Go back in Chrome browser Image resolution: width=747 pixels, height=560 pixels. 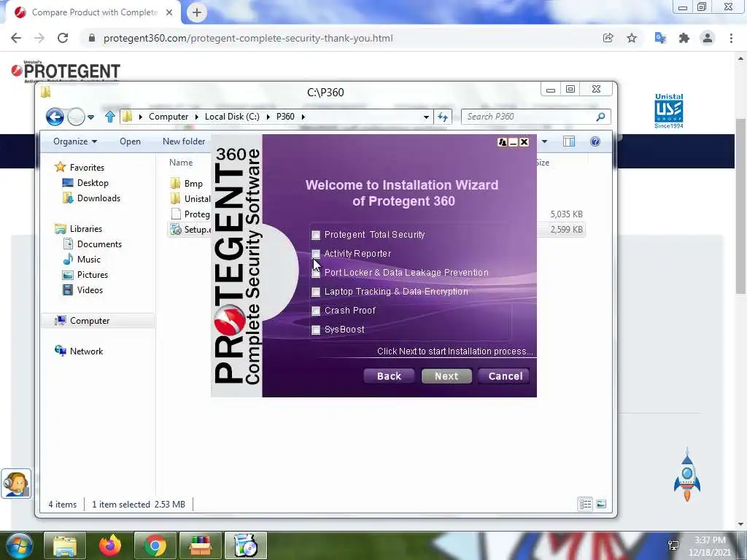tap(16, 38)
